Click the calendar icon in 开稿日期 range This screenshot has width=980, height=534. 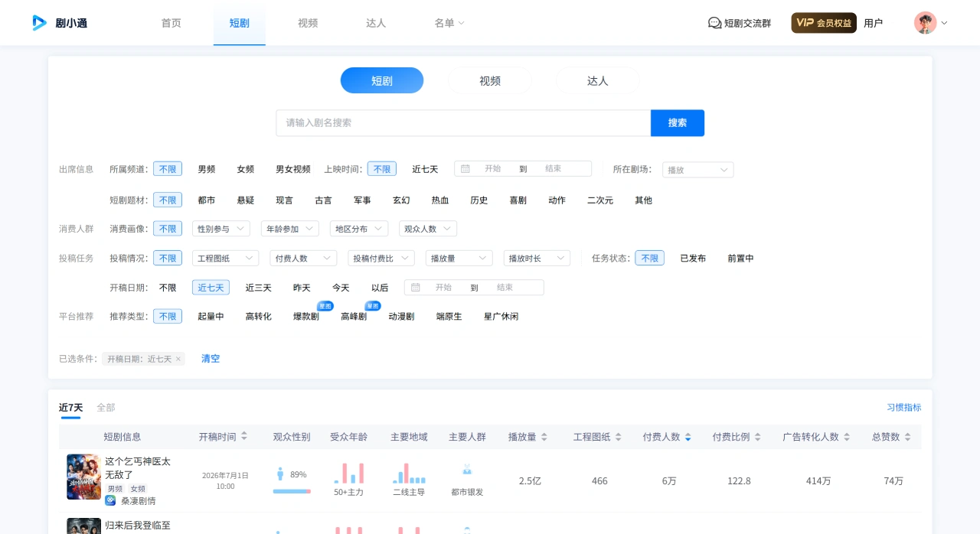416,287
